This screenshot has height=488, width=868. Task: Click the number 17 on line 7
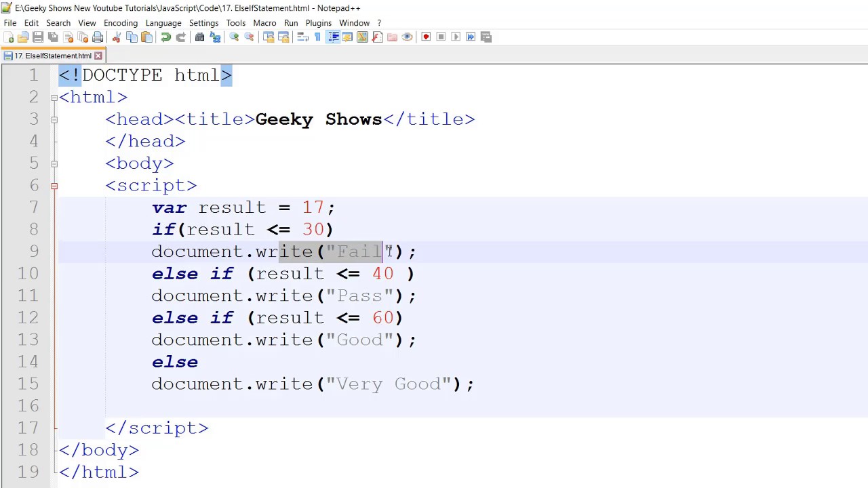pos(313,207)
